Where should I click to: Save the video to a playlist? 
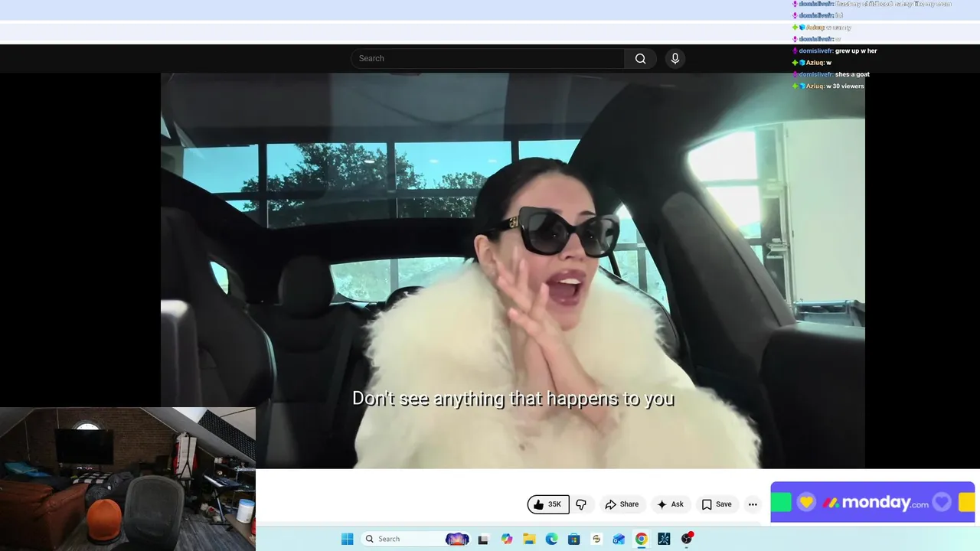tap(717, 504)
